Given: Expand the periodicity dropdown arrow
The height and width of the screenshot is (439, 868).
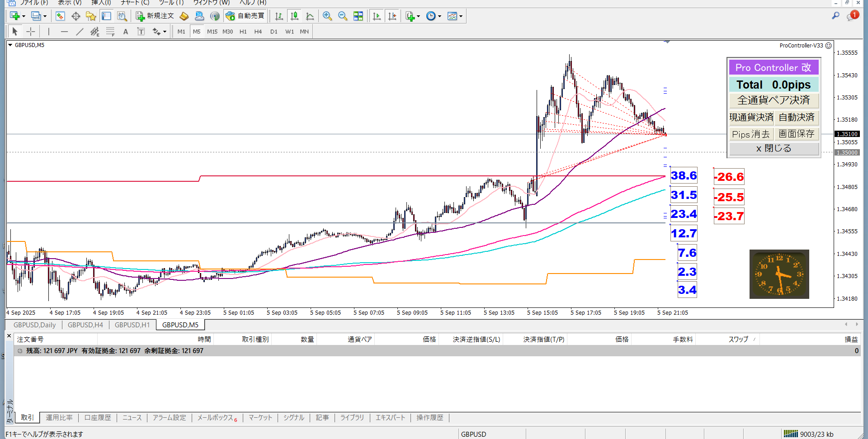Looking at the screenshot, I should 439,16.
